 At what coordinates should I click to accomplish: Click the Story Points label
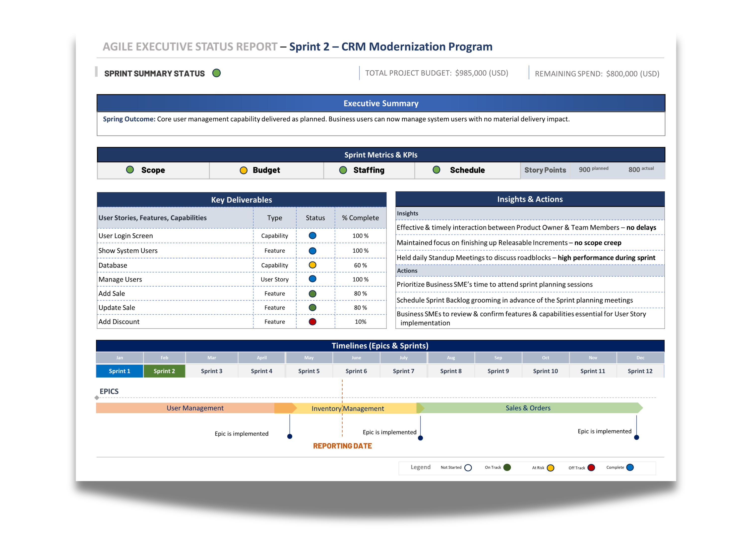click(545, 170)
